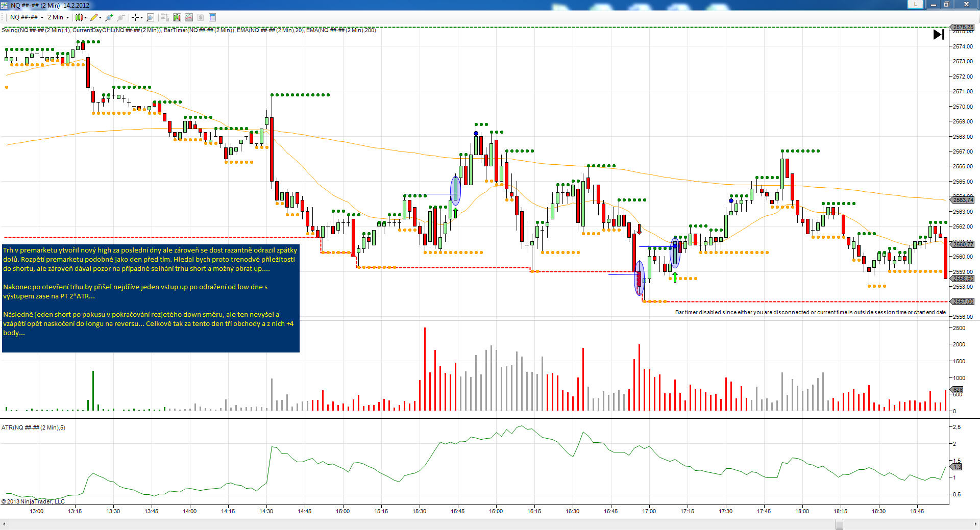This screenshot has width=980, height=530.
Task: Click the 15:30 time axis label
Action: [420, 511]
